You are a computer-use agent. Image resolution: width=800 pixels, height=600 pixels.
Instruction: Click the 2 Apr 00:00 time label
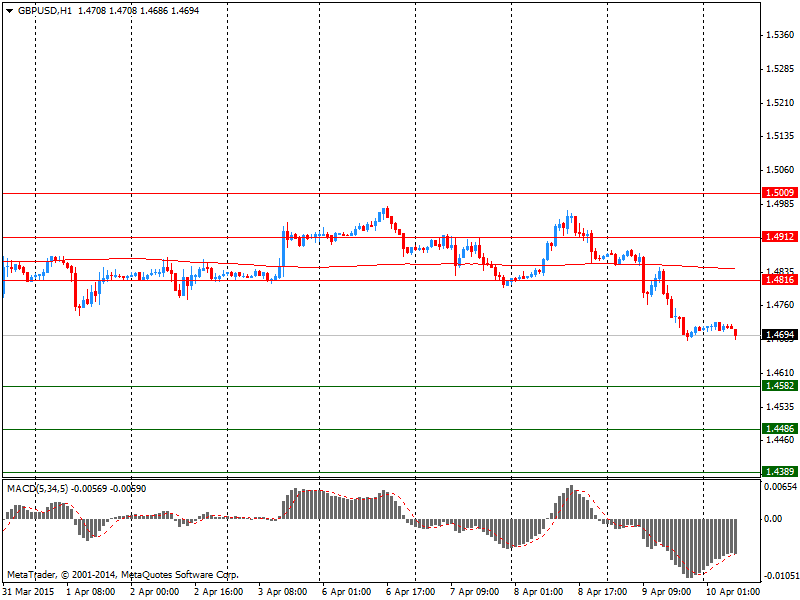[x=155, y=592]
